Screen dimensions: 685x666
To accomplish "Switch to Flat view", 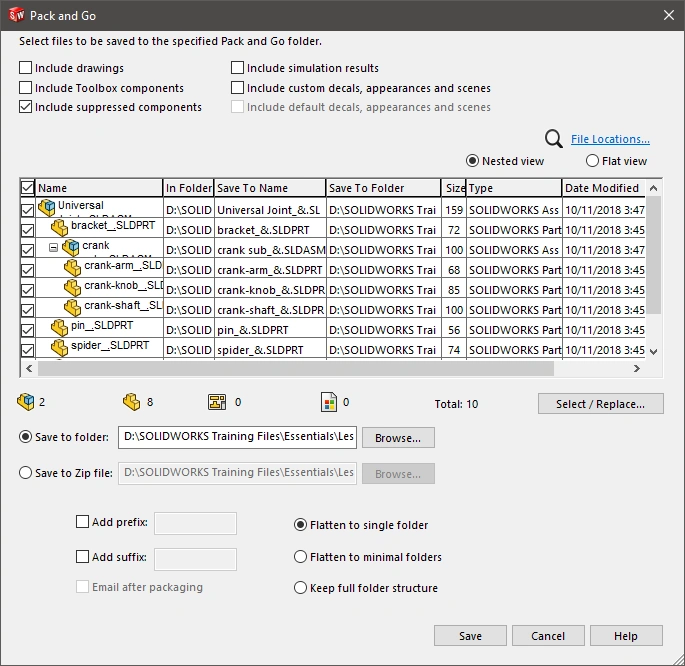I will pyautogui.click(x=592, y=161).
